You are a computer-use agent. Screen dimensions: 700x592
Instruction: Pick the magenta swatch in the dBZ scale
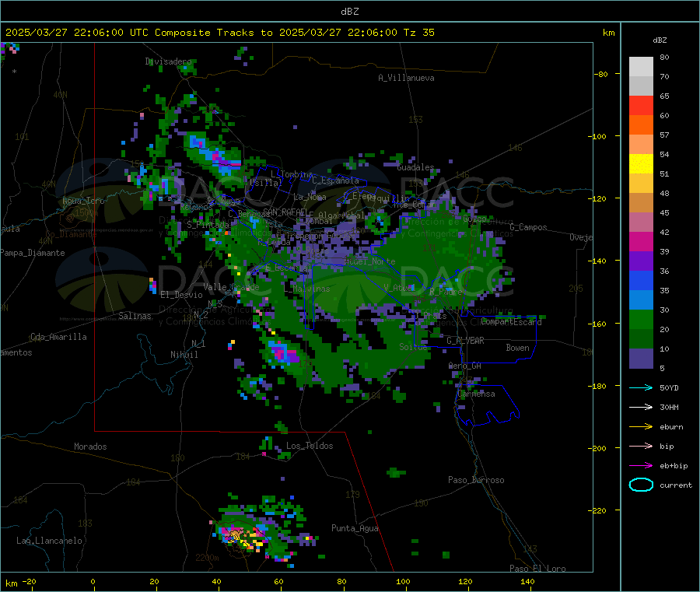click(641, 241)
